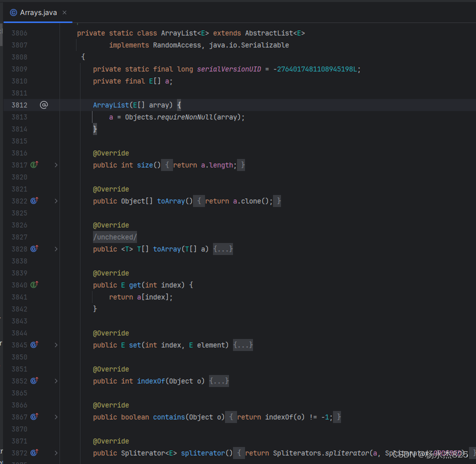The width and height of the screenshot is (476, 464).
Task: Click the overriding icon next to toArray()
Action: pyautogui.click(x=34, y=201)
